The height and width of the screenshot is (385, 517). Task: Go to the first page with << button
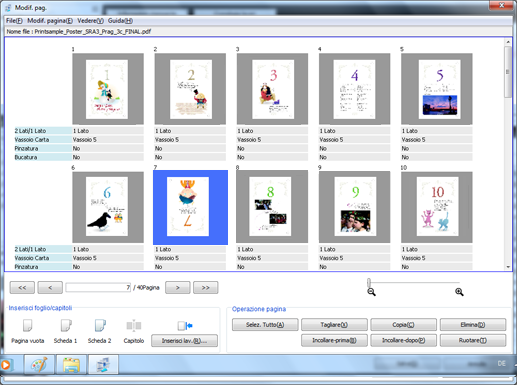pos(22,288)
